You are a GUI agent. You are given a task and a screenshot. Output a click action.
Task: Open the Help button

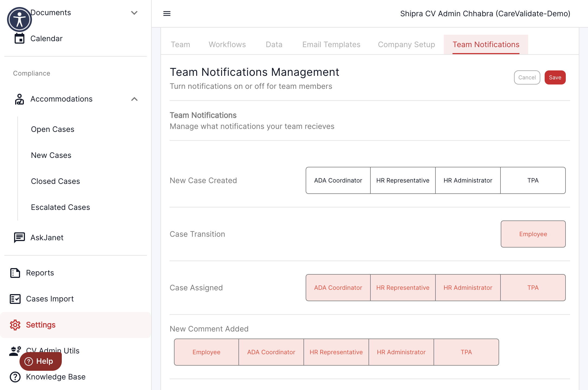[41, 361]
